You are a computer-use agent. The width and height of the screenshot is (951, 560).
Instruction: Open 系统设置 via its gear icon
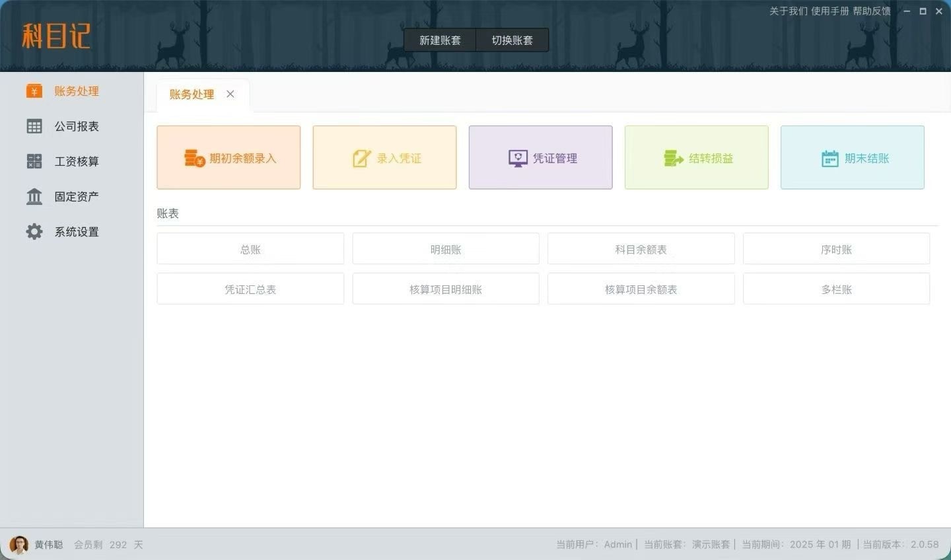coord(34,232)
